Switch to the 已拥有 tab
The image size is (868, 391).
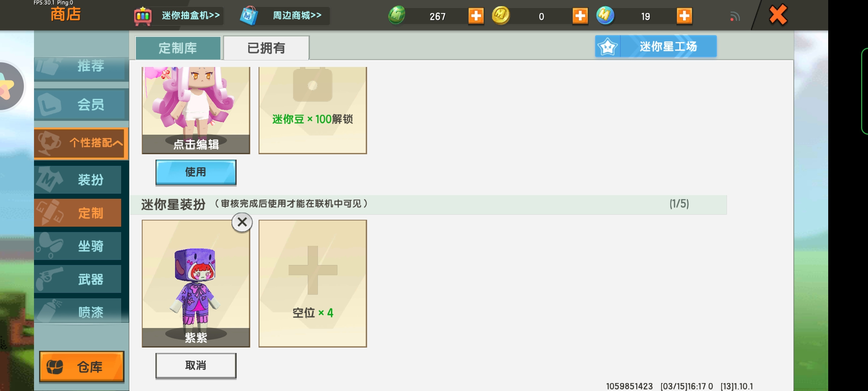coord(266,48)
